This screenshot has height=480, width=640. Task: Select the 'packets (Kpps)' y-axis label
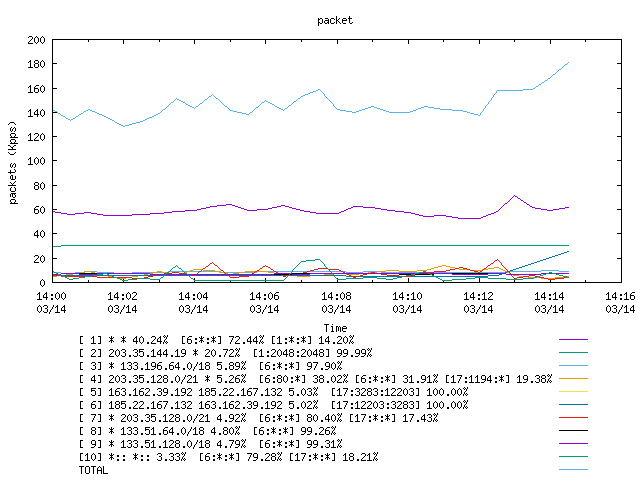(x=13, y=162)
